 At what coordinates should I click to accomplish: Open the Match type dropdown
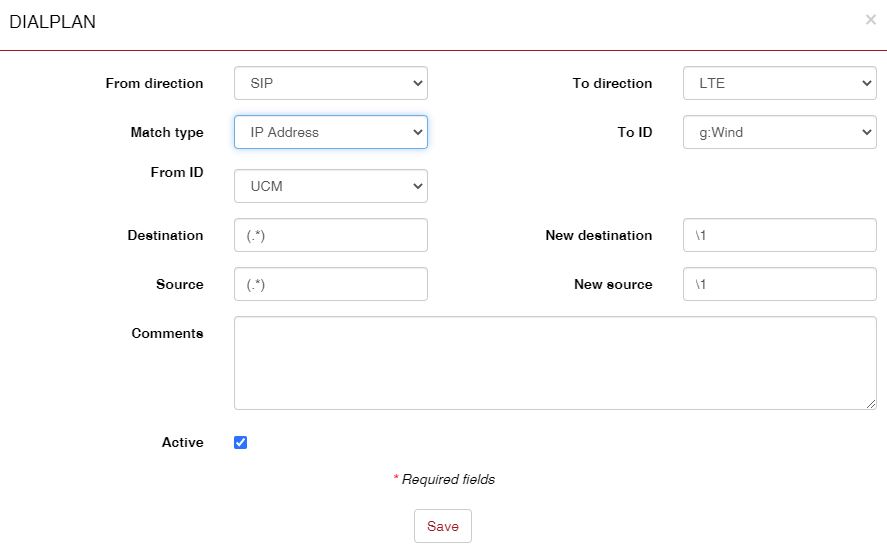point(330,132)
